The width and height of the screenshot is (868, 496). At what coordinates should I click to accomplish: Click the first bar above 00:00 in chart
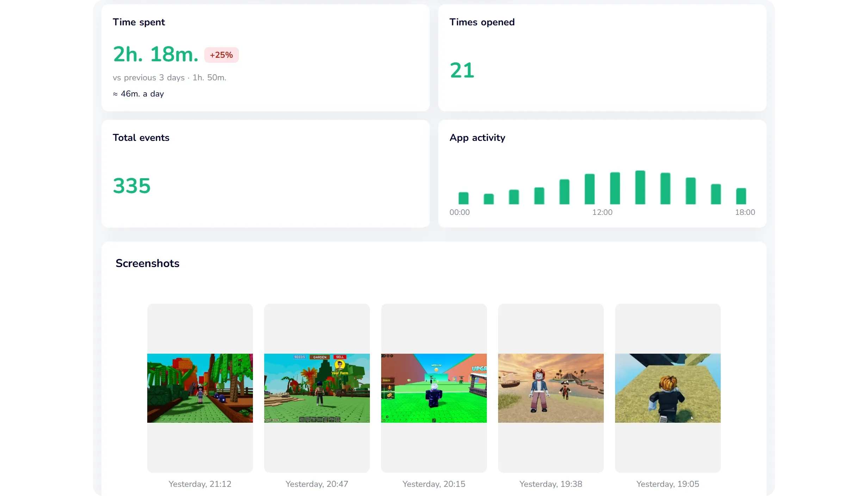pos(464,198)
